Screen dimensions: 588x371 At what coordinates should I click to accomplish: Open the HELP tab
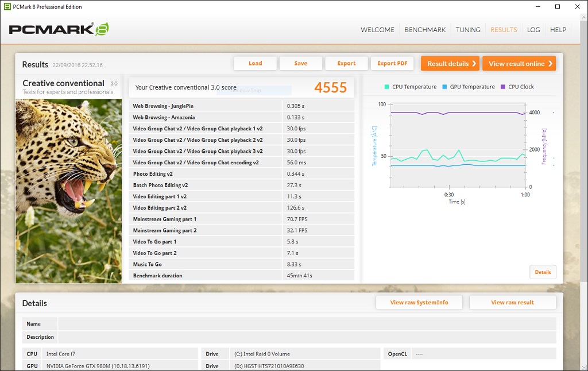pos(558,30)
